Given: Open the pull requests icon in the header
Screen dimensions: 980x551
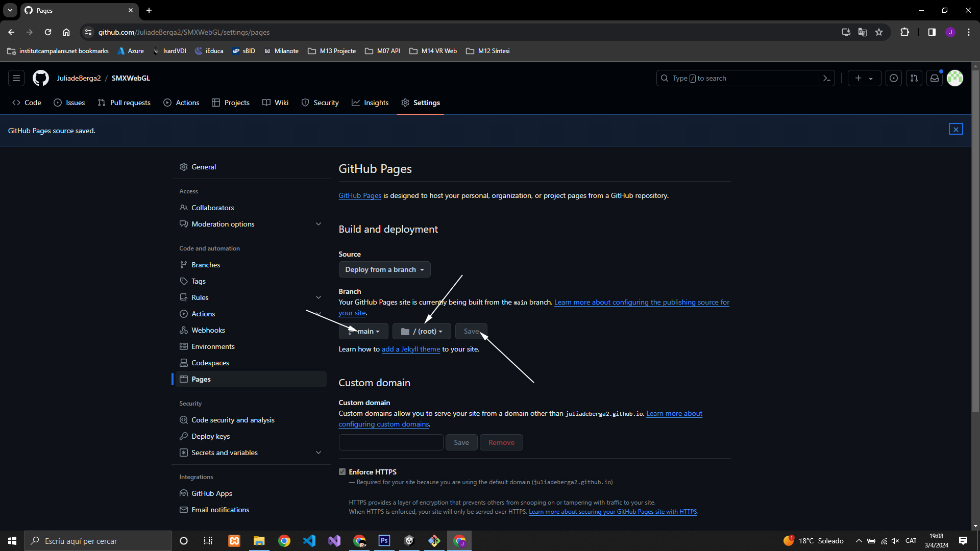Looking at the screenshot, I should click(914, 78).
